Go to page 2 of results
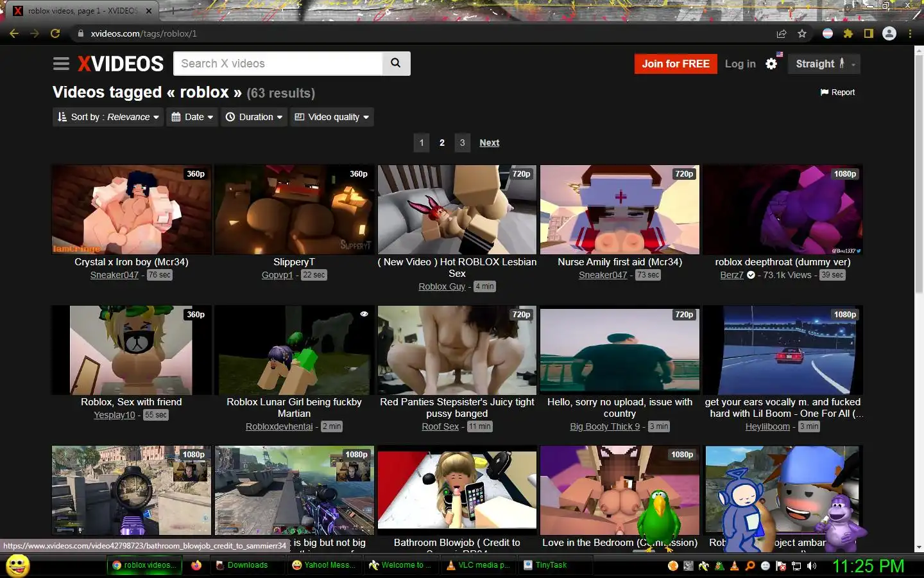The width and height of the screenshot is (924, 578). point(442,143)
